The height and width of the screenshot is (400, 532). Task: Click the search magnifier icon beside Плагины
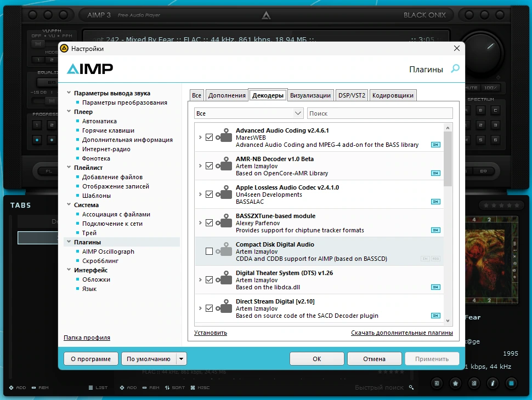click(455, 69)
